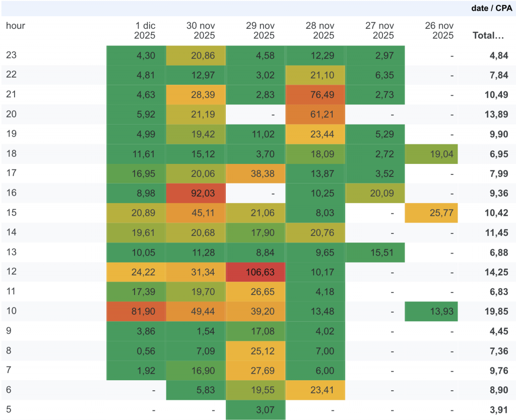The height and width of the screenshot is (420, 516).
Task: Click the '26 nov 2025' column header
Action: (x=438, y=30)
